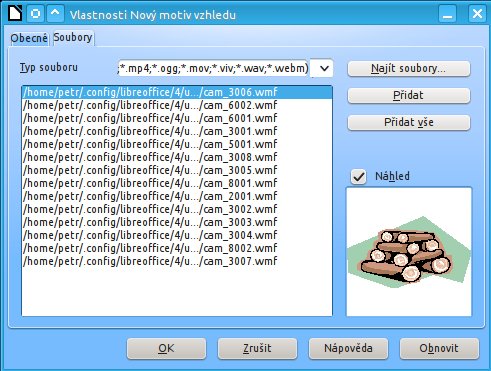Image resolution: width=491 pixels, height=371 pixels.
Task: Click the wood logs preview image
Action: click(x=409, y=251)
